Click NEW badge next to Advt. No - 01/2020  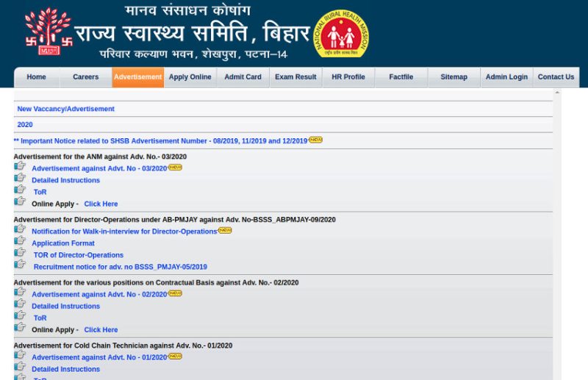(175, 356)
